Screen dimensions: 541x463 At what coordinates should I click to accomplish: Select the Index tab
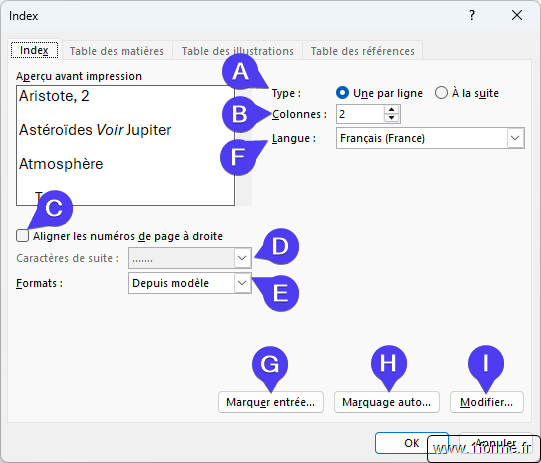34,50
